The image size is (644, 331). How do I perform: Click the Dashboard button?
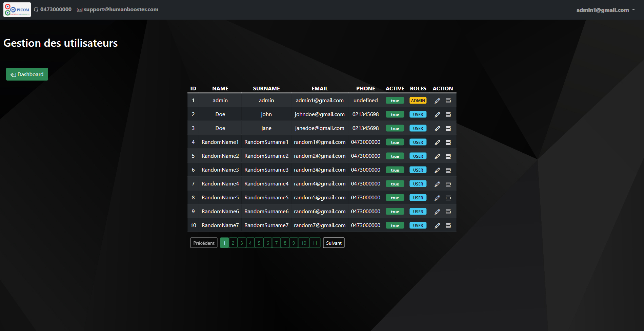(27, 74)
